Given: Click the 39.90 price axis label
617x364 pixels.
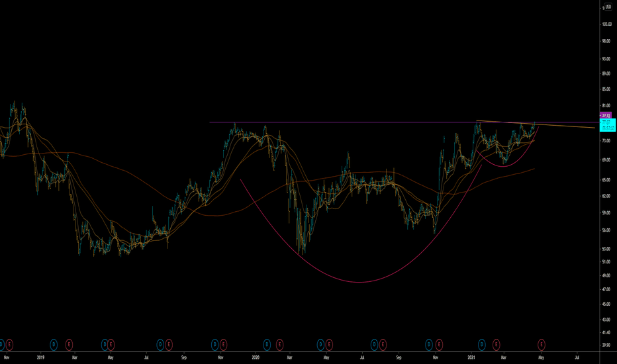Looking at the screenshot, I should pos(606,345).
